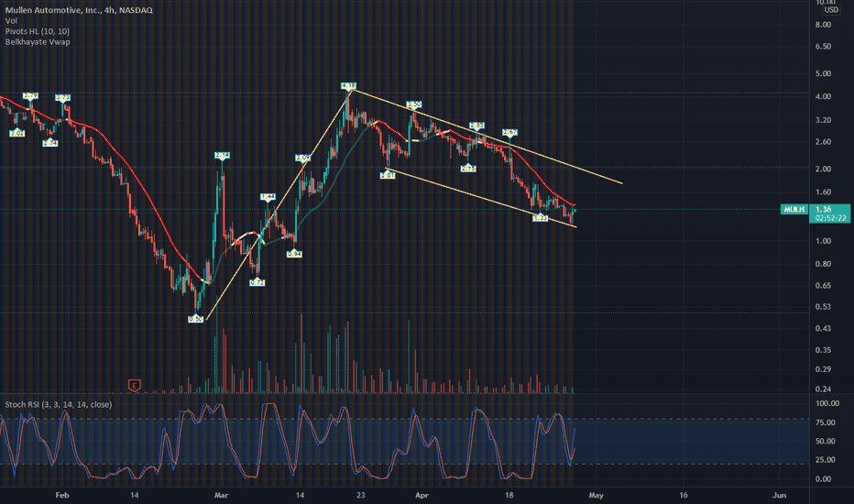Click the 3.73 pivot high label
The image size is (854, 504).
pyautogui.click(x=62, y=98)
